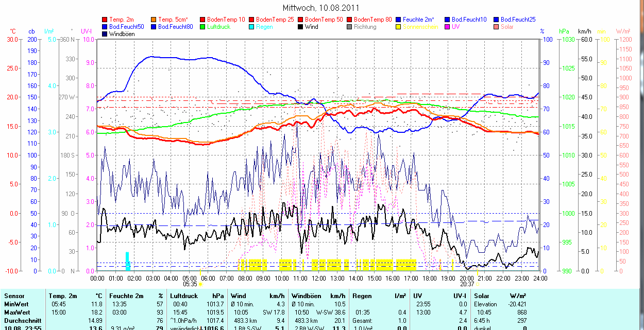Screen dimensions: 644x330
Task: Select the 'Luftdruck' legend label
Action: [x=218, y=27]
